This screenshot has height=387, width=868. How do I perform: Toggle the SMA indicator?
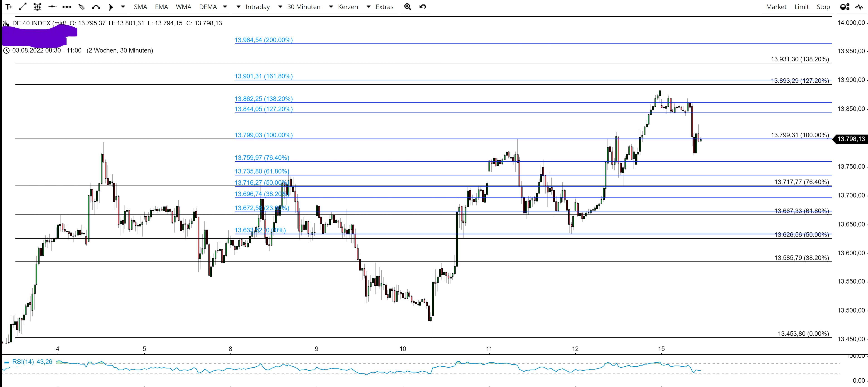140,7
